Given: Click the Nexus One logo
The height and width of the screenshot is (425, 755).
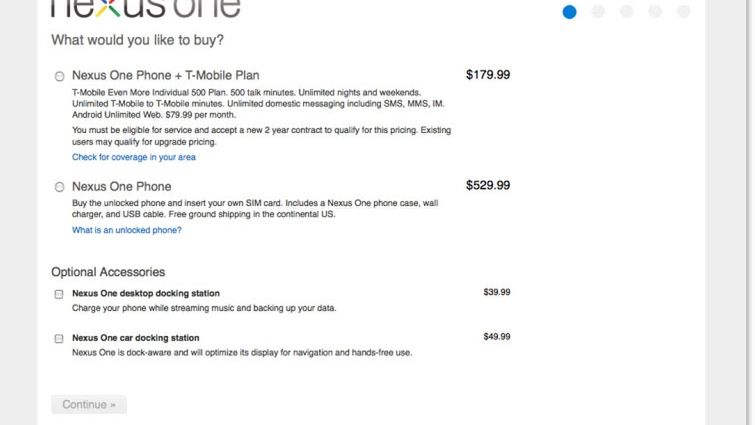Looking at the screenshot, I should point(145,9).
